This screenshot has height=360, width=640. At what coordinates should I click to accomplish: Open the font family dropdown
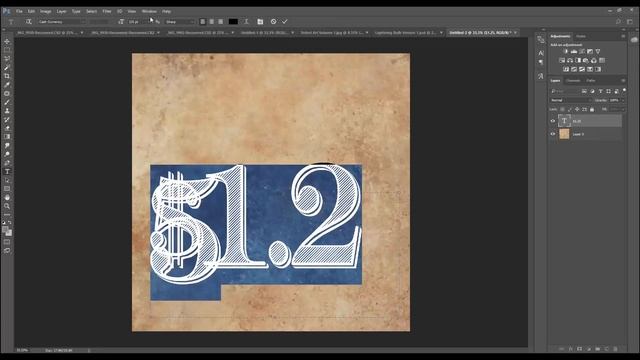[x=62, y=22]
